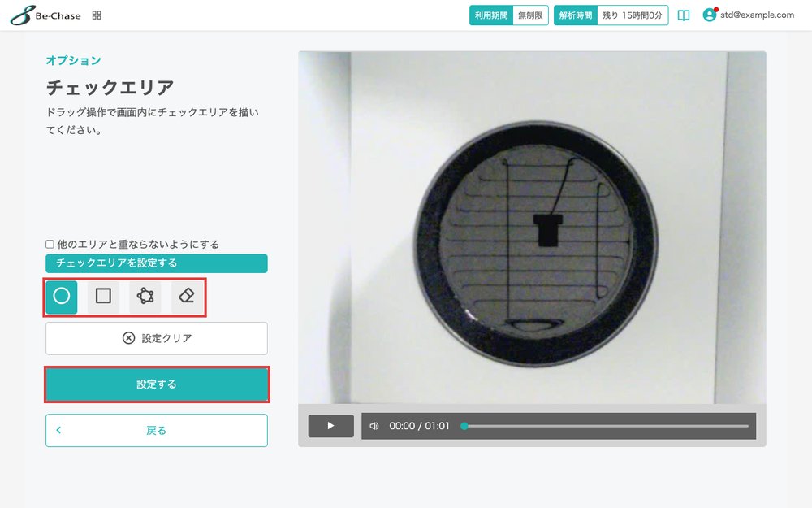Select the polygon area drawing tool
Image resolution: width=812 pixels, height=508 pixels.
pyautogui.click(x=145, y=297)
